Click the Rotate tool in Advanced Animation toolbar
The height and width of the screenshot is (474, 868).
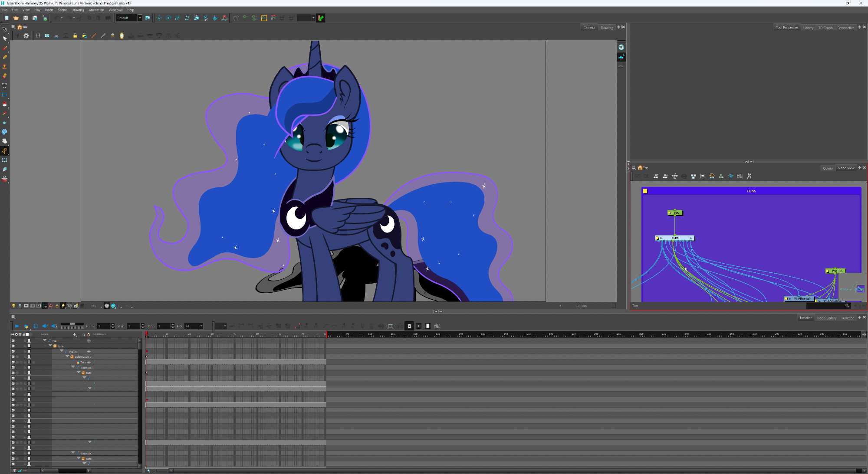click(x=168, y=18)
